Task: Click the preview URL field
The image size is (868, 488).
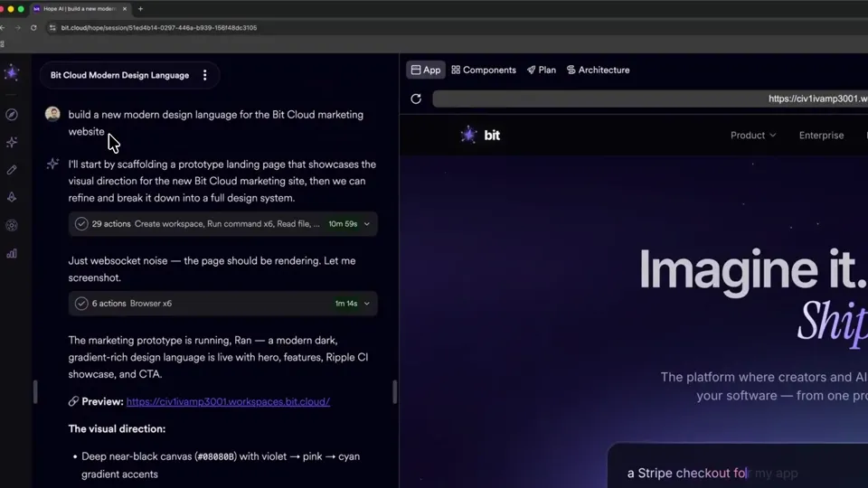Action: pos(650,99)
